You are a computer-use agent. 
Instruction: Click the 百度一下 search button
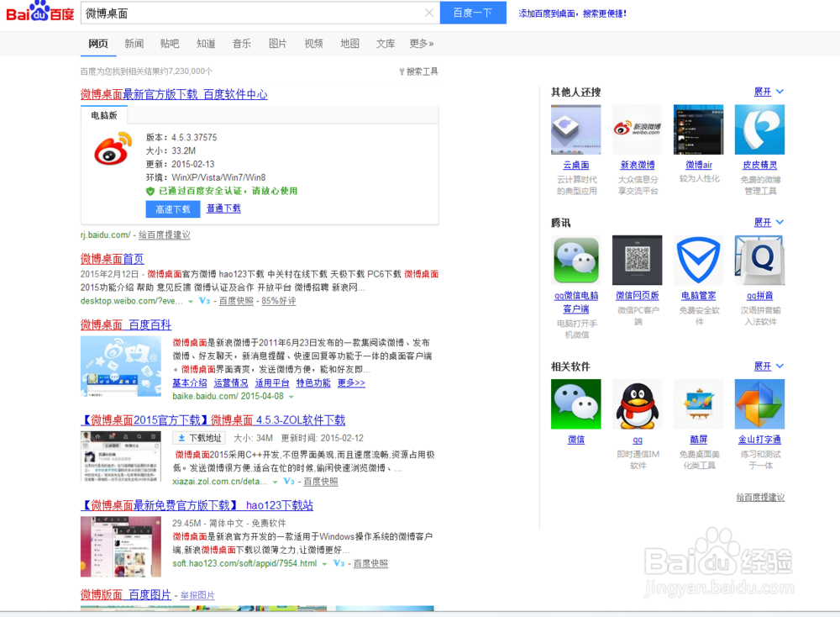[472, 13]
